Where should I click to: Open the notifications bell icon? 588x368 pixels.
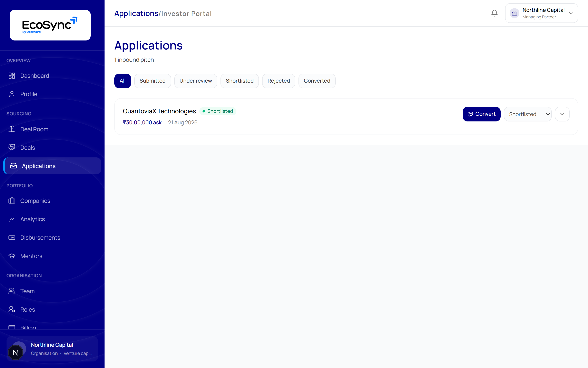click(494, 13)
